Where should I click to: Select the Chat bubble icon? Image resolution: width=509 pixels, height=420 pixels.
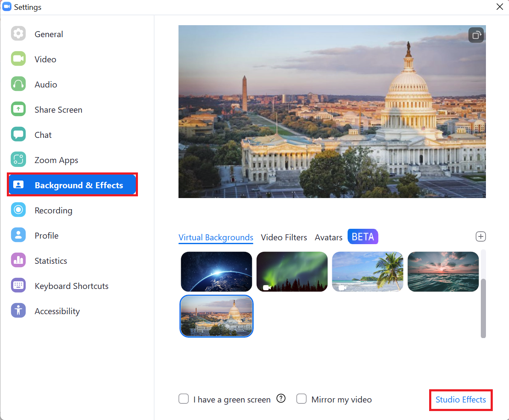pos(18,134)
